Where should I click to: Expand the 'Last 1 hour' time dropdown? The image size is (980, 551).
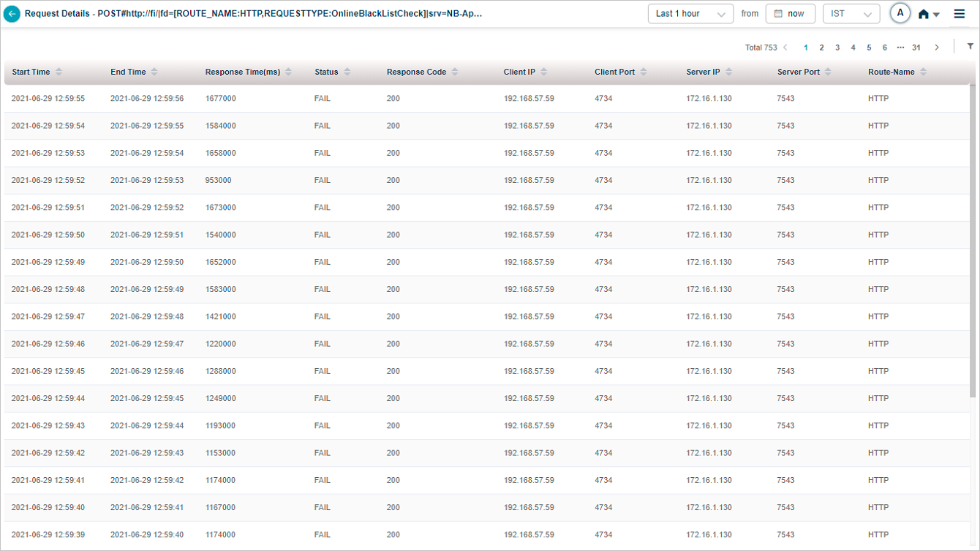click(x=690, y=14)
